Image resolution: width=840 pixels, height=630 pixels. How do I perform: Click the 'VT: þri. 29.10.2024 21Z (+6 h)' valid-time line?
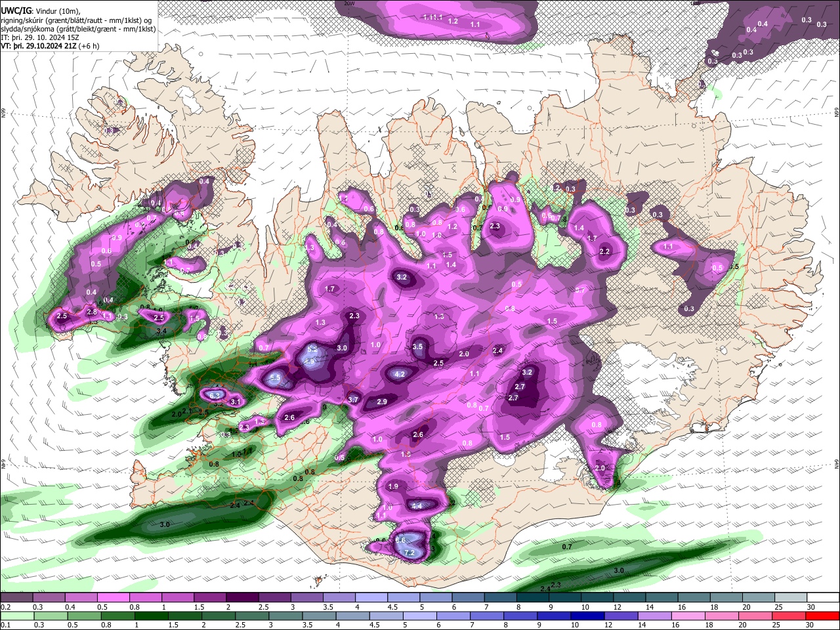[x=51, y=46]
